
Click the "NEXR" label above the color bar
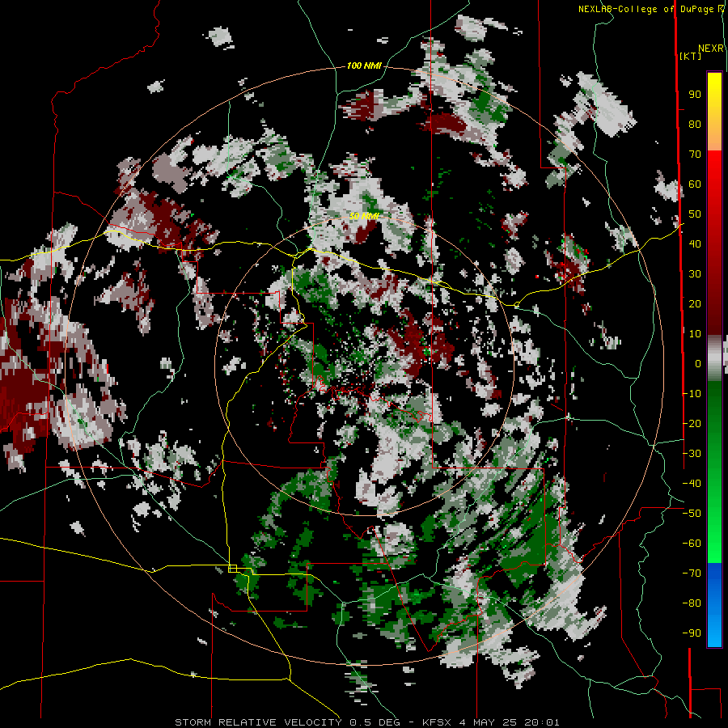[710, 49]
